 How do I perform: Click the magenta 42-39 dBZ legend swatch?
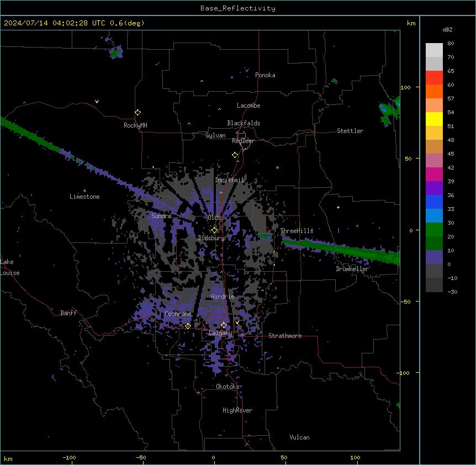coord(434,175)
